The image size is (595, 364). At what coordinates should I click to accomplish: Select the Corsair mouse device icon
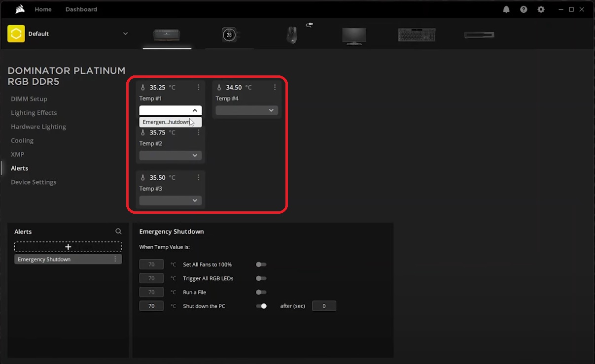click(x=291, y=34)
